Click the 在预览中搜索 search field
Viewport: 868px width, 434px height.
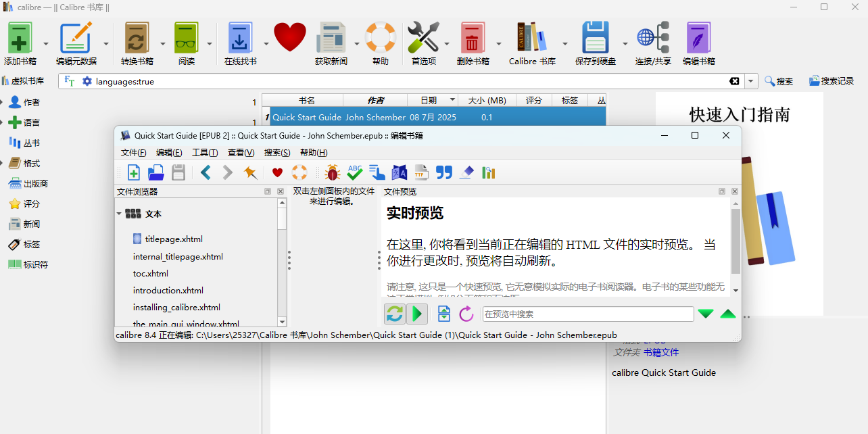588,314
